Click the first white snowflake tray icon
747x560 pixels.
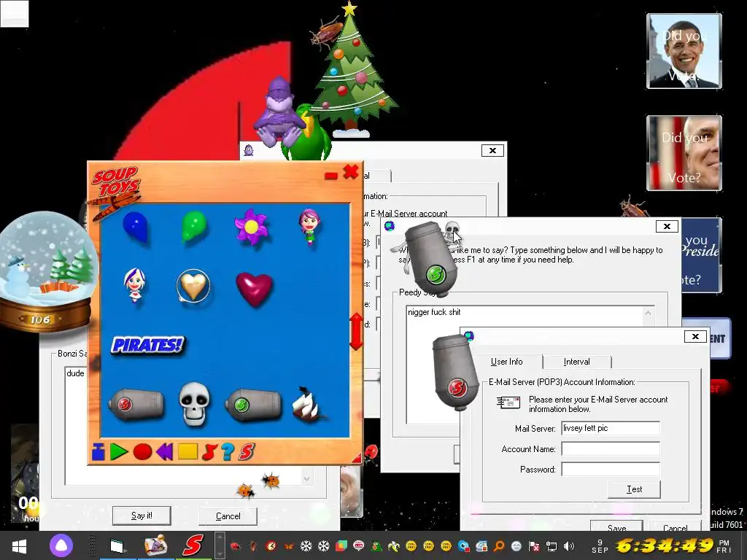coord(306,545)
